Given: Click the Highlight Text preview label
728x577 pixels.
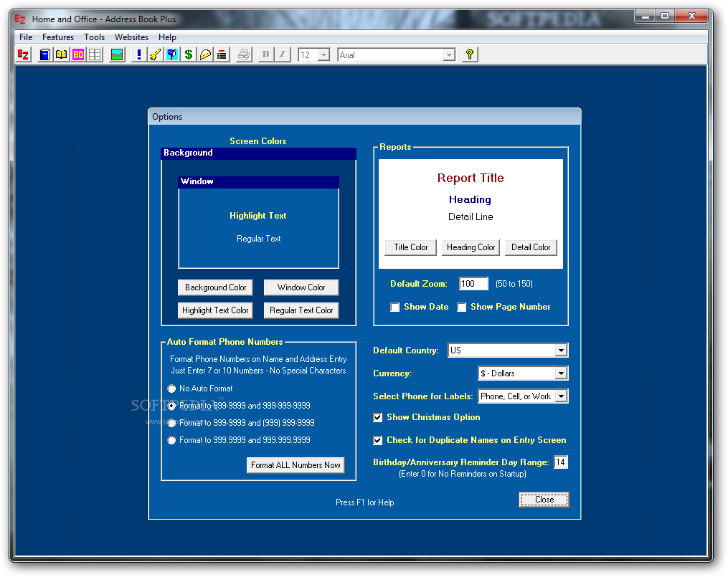Looking at the screenshot, I should (258, 216).
